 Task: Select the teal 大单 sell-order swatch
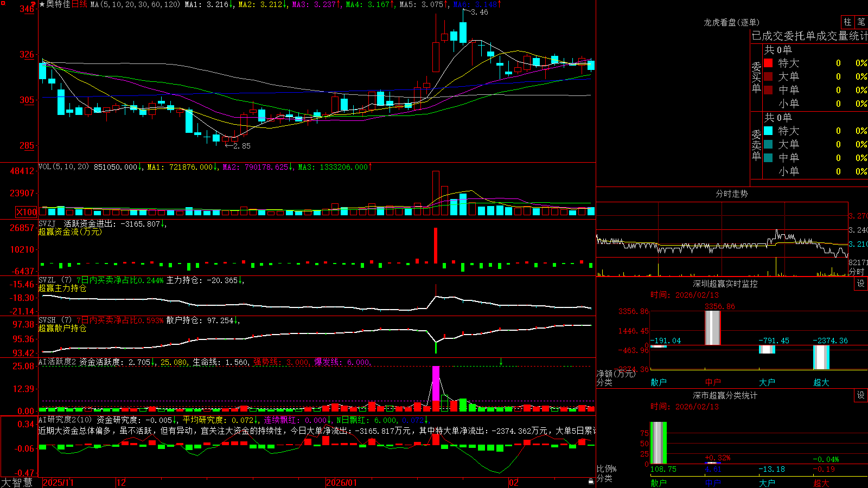pyautogui.click(x=768, y=144)
